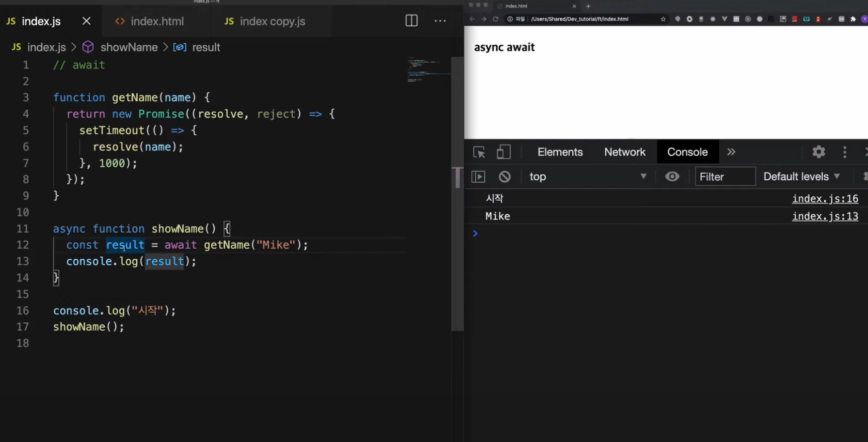Click the Vue devtools V extension icon
The image size is (868, 442).
pos(724,19)
